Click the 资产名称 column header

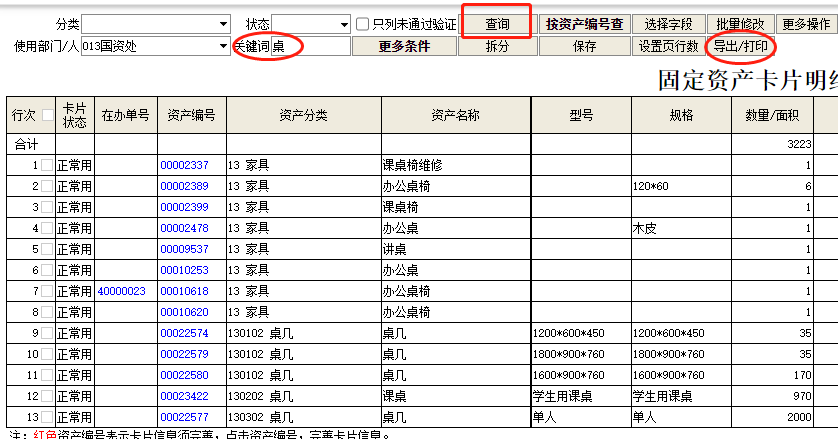pos(454,115)
